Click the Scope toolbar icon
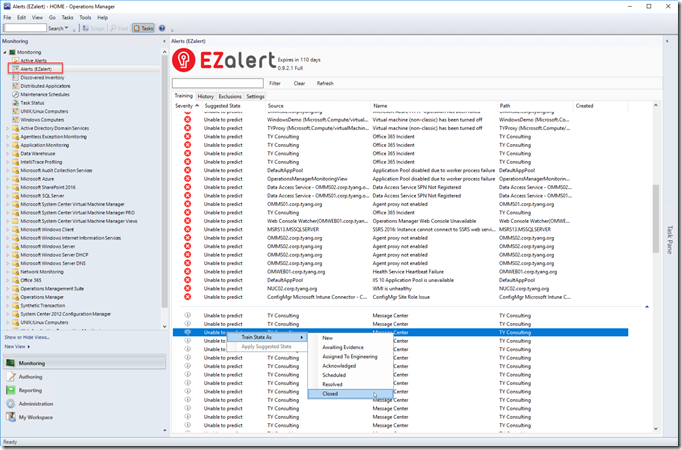 [x=94, y=28]
